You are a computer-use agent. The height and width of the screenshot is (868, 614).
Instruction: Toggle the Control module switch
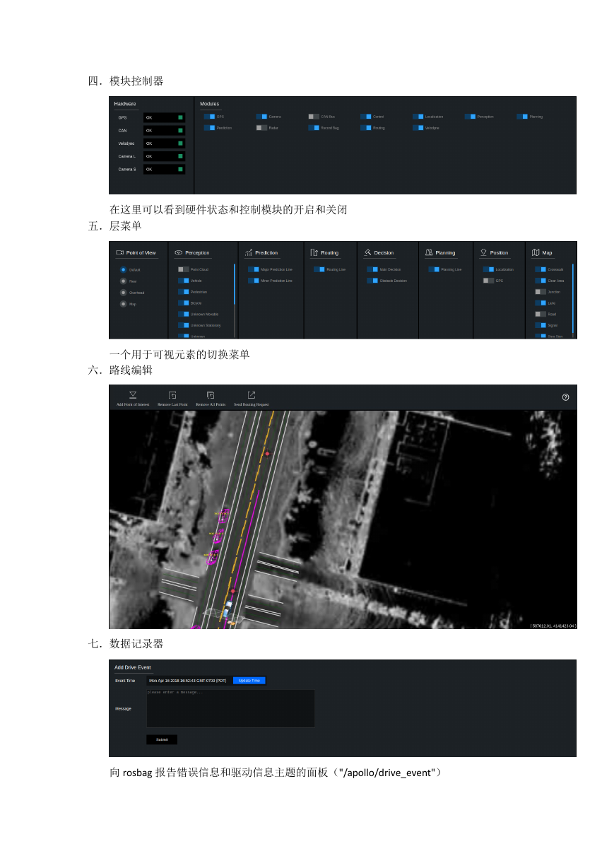(366, 116)
